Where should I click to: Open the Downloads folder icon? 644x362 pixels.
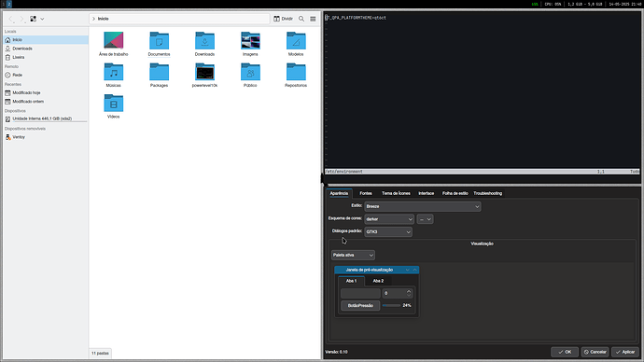pos(204,41)
